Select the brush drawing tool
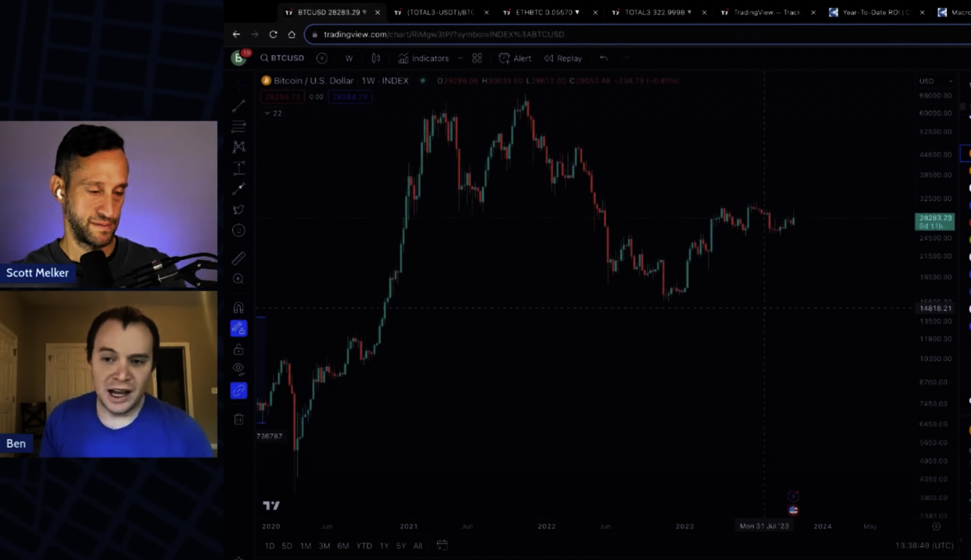The width and height of the screenshot is (971, 560). coord(239,188)
